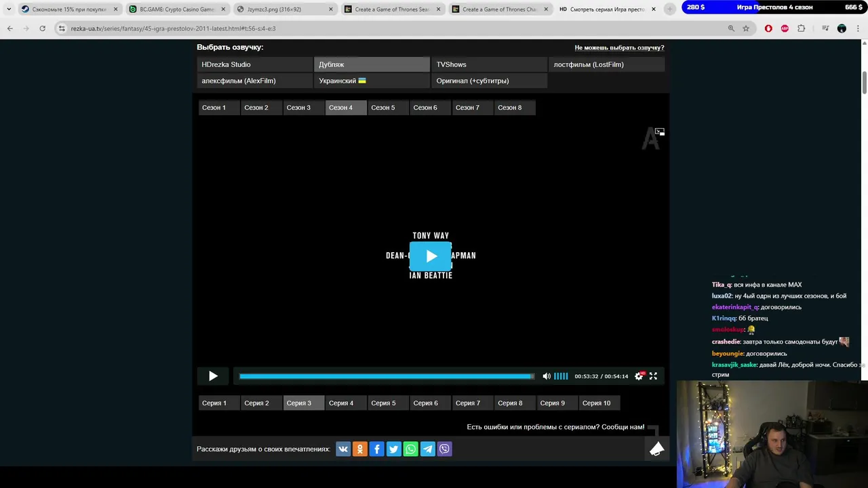Click the megaphone report-problem icon
Image resolution: width=868 pixels, height=488 pixels.
[x=656, y=449]
